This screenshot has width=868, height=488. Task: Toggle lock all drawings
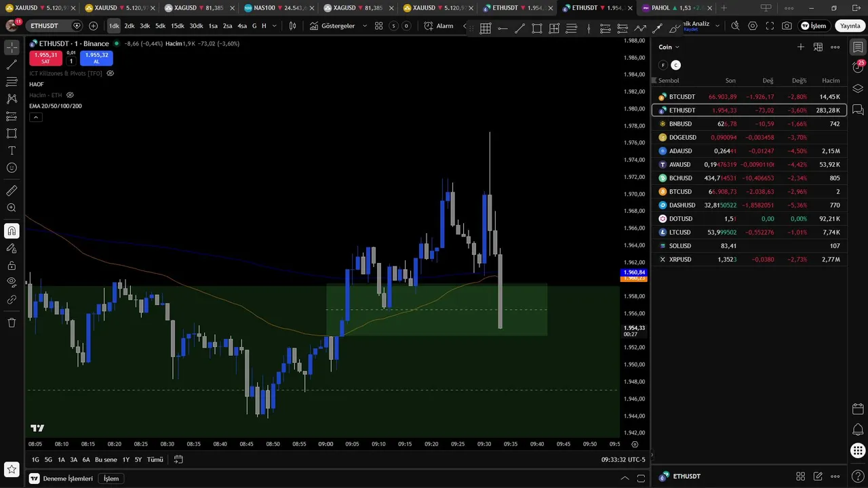[x=12, y=265]
